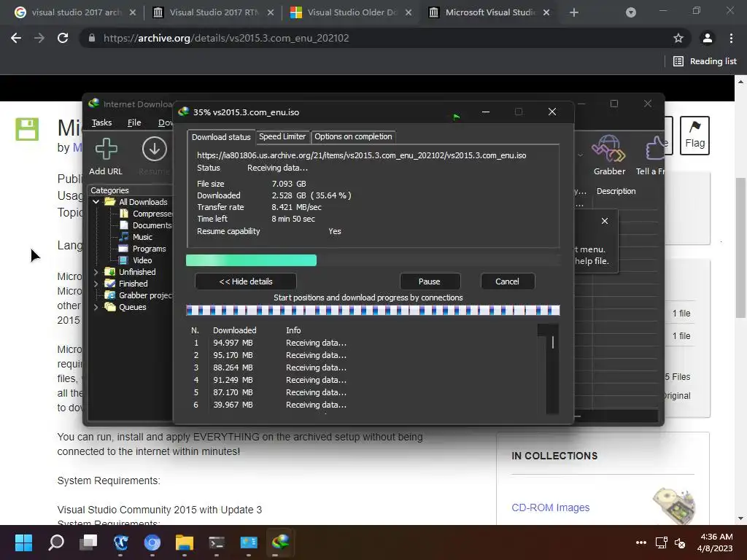Close the Visual Studio Older Downloads tab
Image resolution: width=747 pixels, height=560 pixels.
[x=409, y=12]
